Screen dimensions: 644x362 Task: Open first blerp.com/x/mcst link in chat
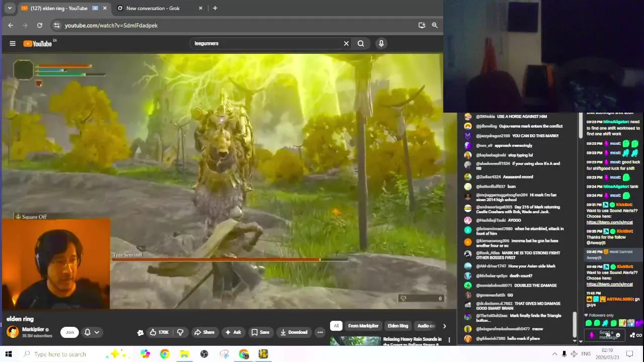tap(609, 222)
